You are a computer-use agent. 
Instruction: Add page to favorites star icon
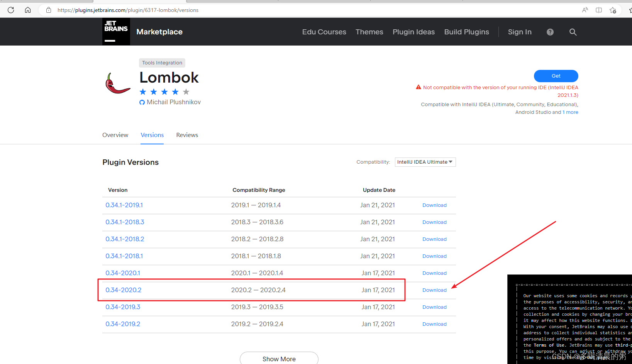[613, 10]
